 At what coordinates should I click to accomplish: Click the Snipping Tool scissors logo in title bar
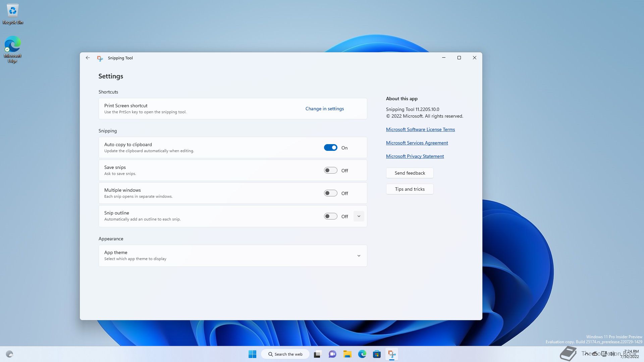click(100, 58)
